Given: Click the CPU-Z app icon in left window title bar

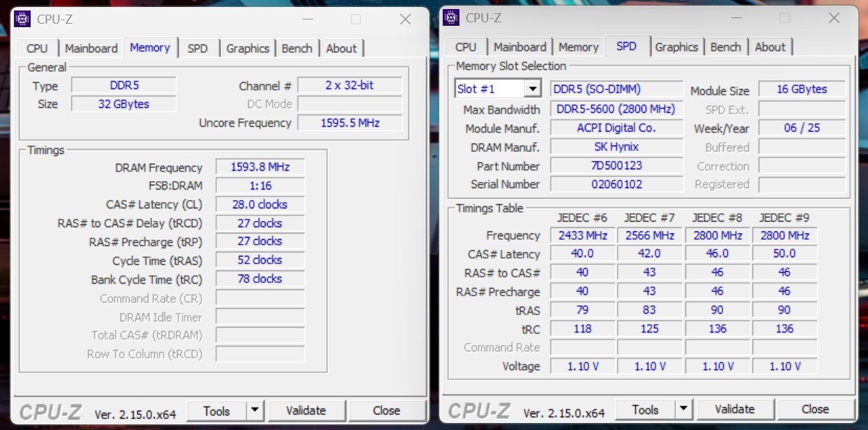Looking at the screenshot, I should [x=22, y=18].
